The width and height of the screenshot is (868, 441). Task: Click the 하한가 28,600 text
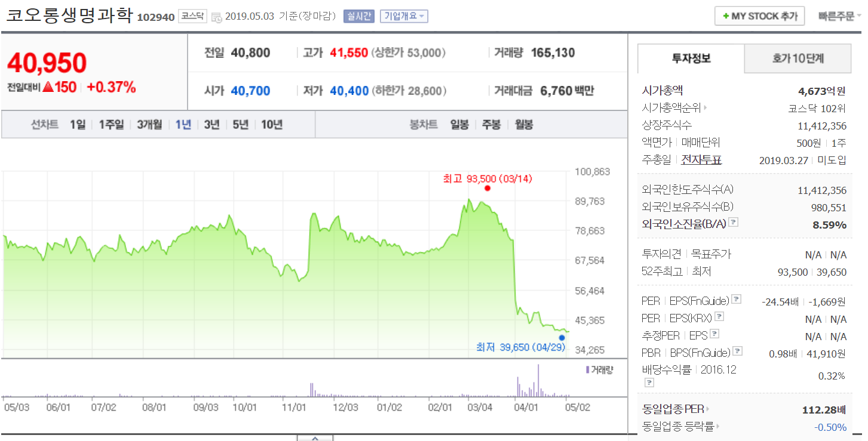[x=409, y=91]
